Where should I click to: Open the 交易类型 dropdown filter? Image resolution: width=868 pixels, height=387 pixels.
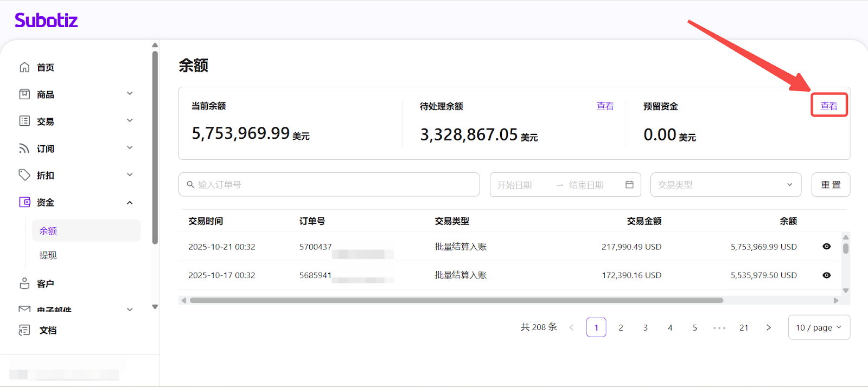coord(725,185)
